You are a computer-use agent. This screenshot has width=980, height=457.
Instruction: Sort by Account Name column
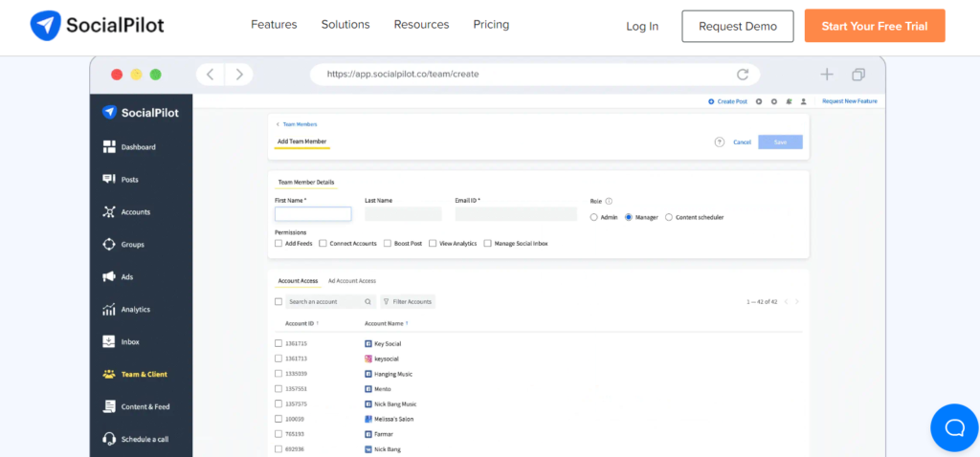coord(387,323)
